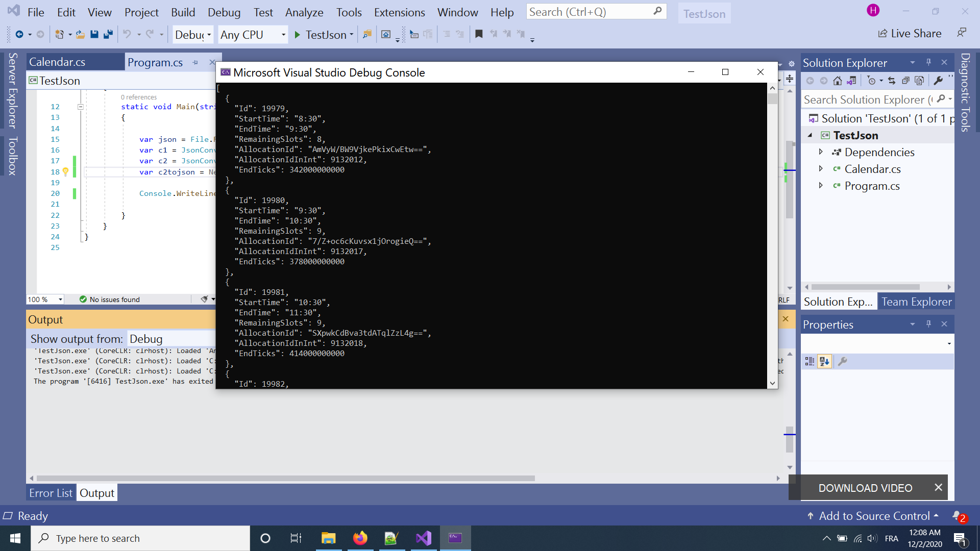
Task: Click the Output panel horizontal scrollbar
Action: [x=286, y=478]
